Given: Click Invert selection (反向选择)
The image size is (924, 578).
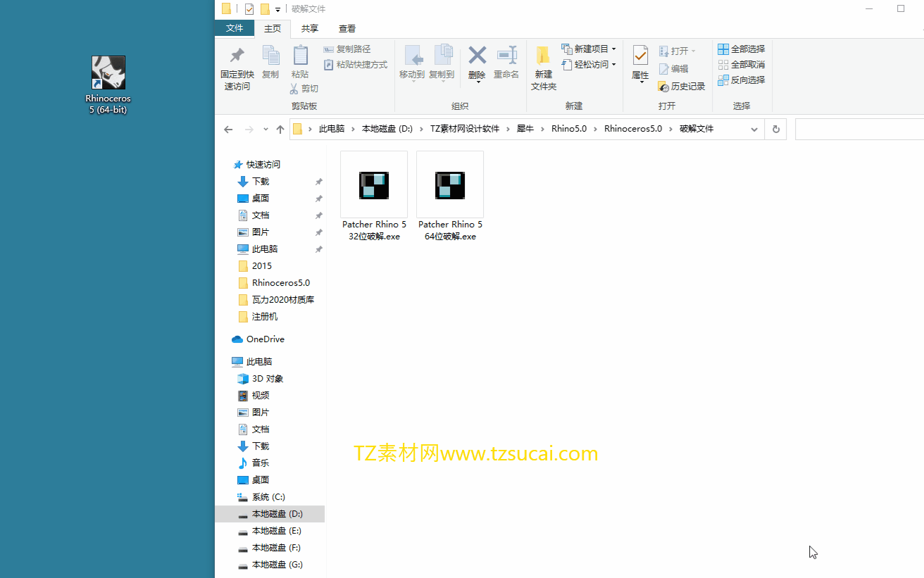Looking at the screenshot, I should point(742,80).
